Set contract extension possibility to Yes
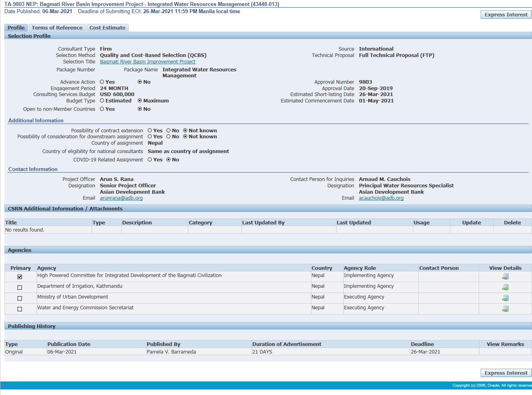 coord(150,131)
